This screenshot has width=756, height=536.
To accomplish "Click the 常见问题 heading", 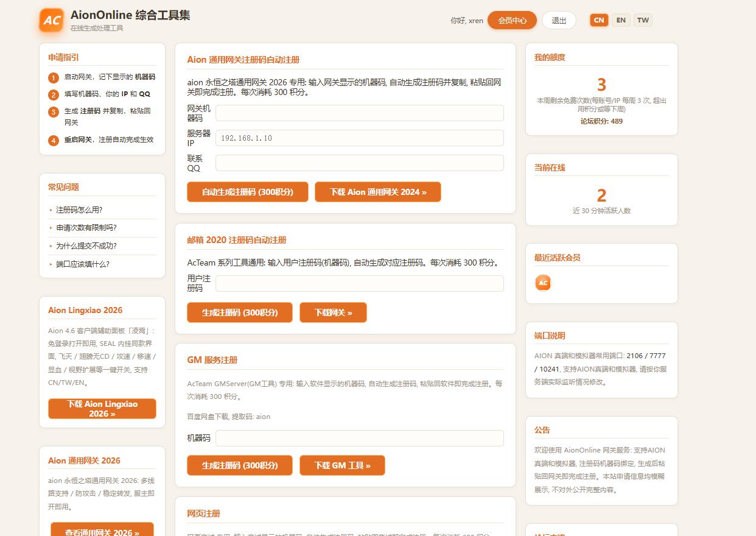I will [63, 187].
